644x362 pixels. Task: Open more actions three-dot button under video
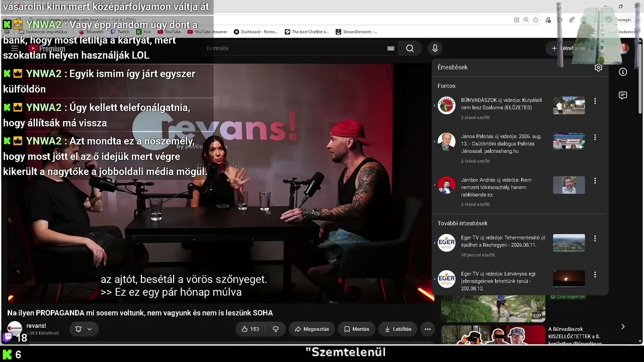(x=428, y=329)
